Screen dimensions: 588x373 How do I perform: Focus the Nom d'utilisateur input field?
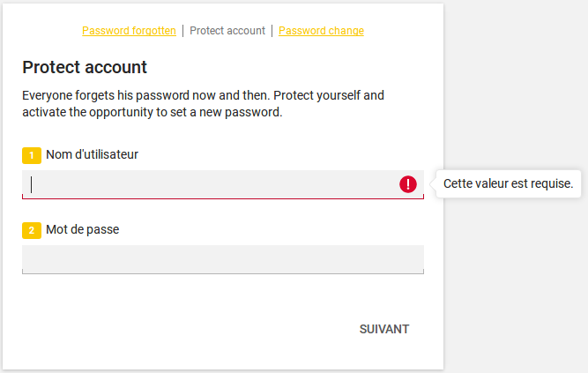(212, 184)
